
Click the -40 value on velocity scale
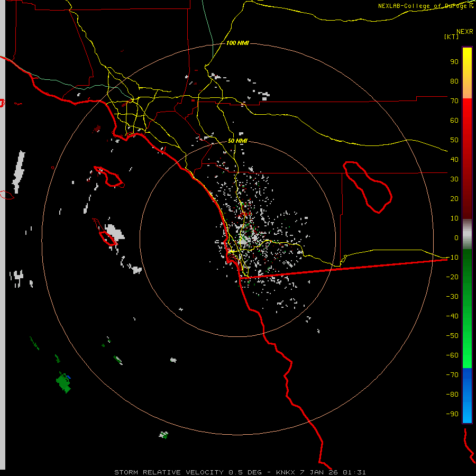tap(452, 316)
